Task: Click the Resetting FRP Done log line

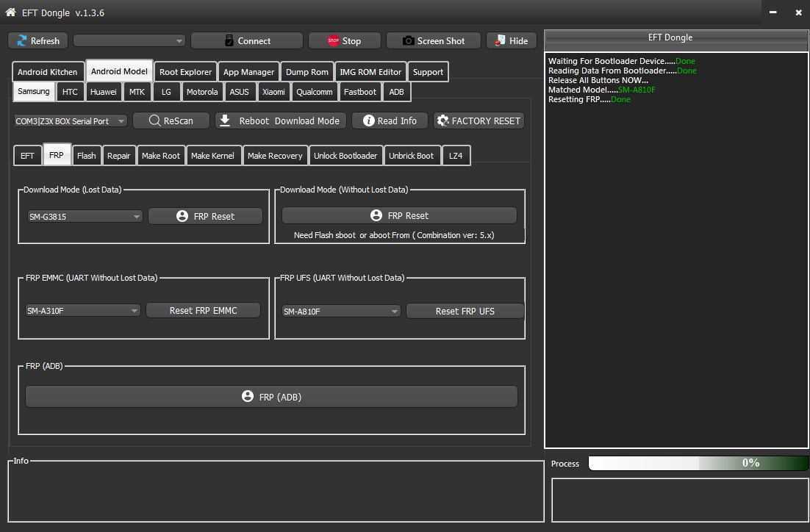Action: click(x=589, y=99)
